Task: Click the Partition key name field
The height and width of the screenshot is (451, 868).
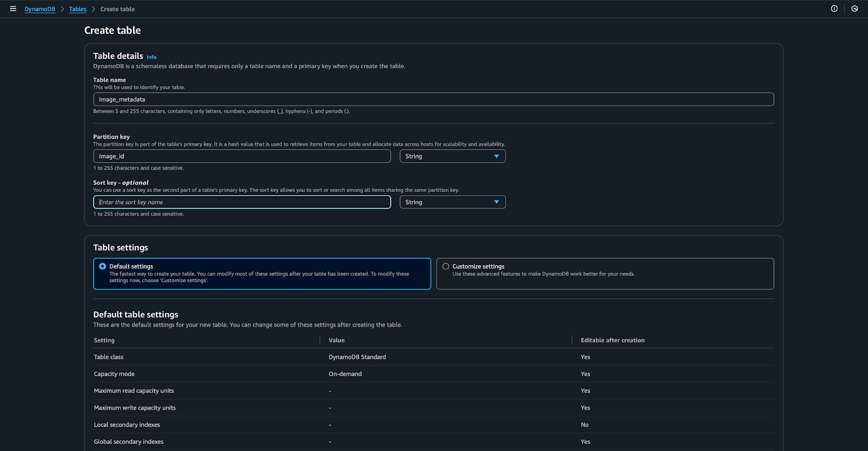Action: [x=241, y=156]
